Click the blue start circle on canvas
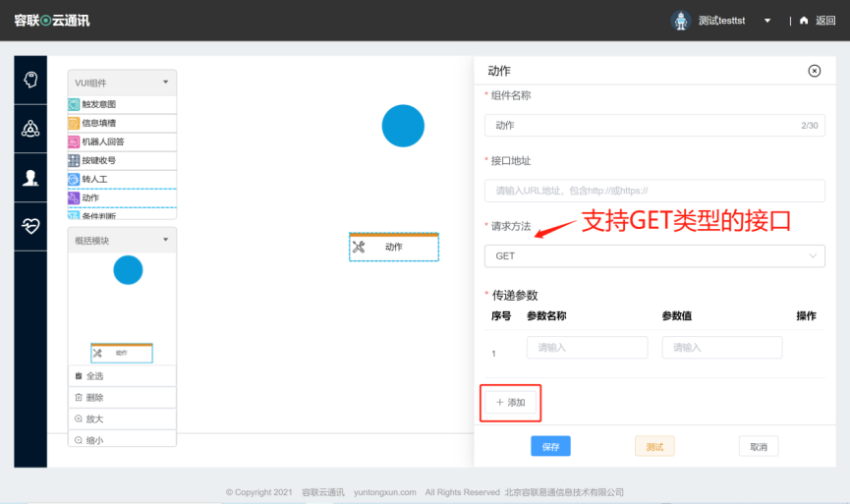850x504 pixels. click(x=403, y=126)
